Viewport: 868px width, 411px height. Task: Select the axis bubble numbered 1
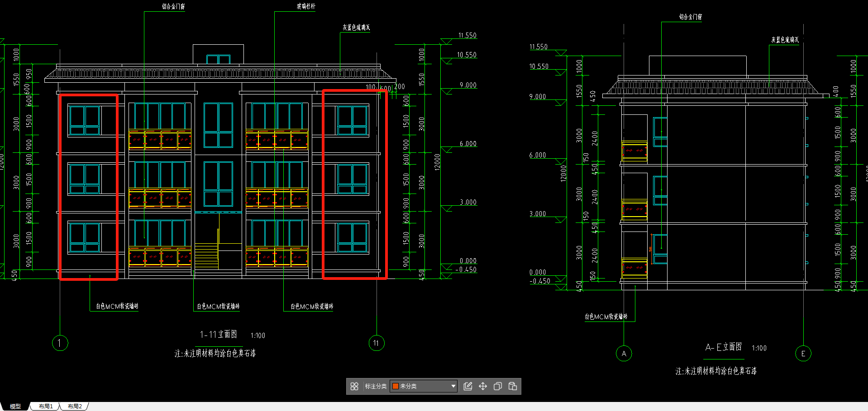[x=60, y=343]
